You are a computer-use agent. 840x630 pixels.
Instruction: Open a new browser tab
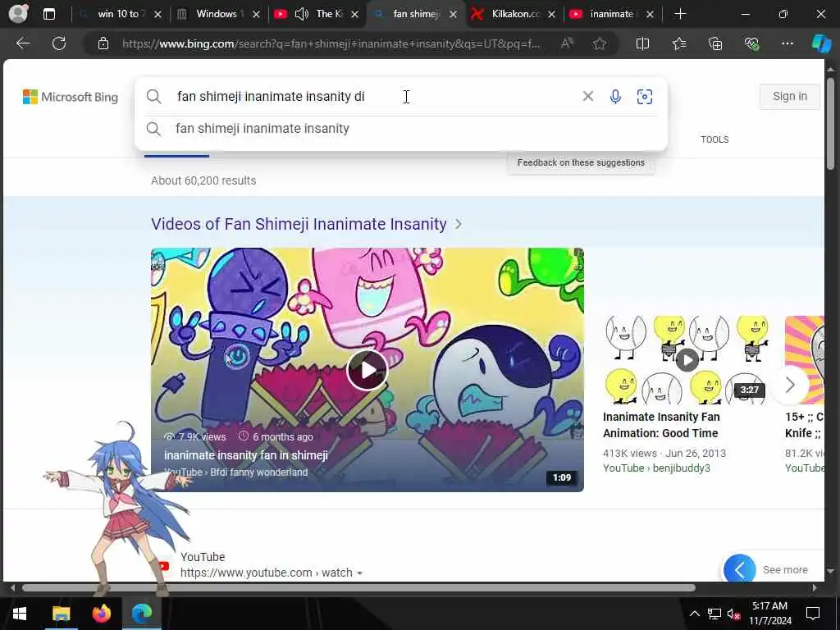point(680,14)
